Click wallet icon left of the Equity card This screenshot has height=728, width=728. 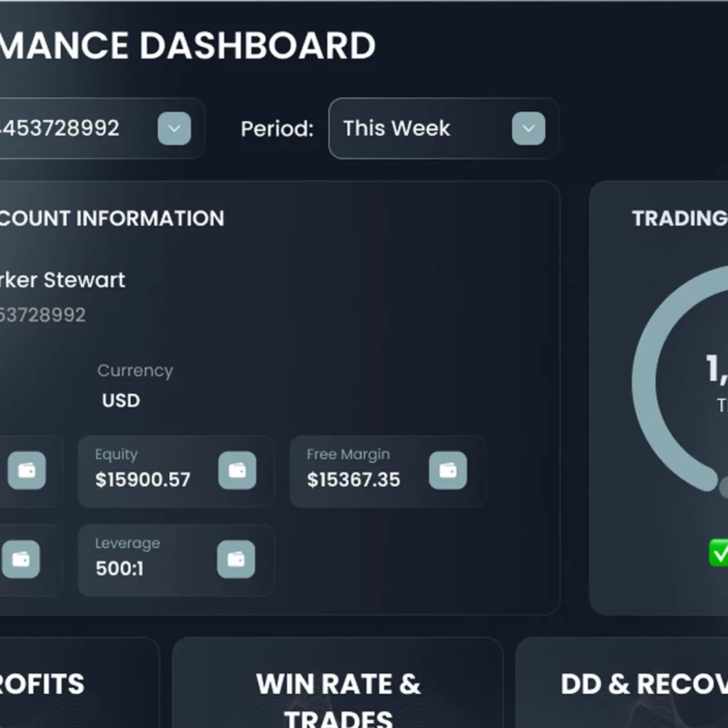point(27,471)
